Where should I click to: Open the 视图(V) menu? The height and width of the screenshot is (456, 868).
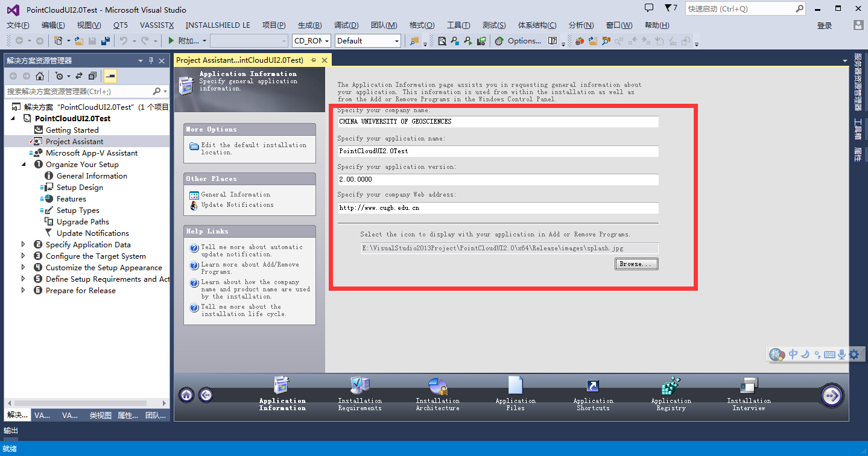tap(89, 25)
